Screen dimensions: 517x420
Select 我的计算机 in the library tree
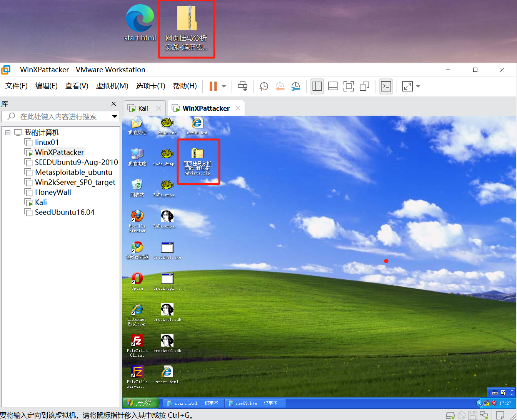coord(42,133)
